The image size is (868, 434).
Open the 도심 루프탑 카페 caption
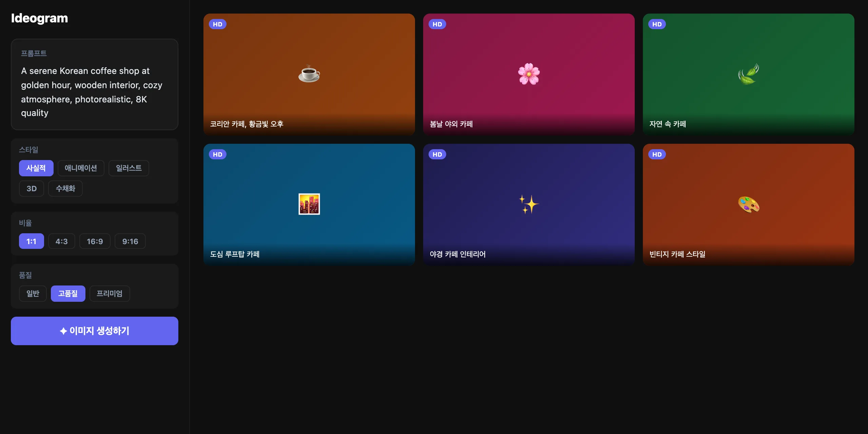pos(235,254)
